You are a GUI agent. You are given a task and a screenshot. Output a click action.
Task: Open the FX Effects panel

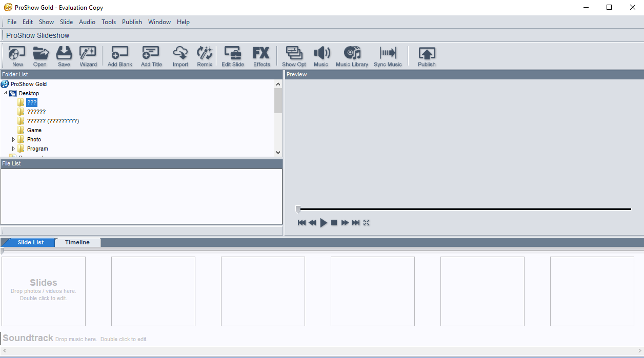click(261, 56)
